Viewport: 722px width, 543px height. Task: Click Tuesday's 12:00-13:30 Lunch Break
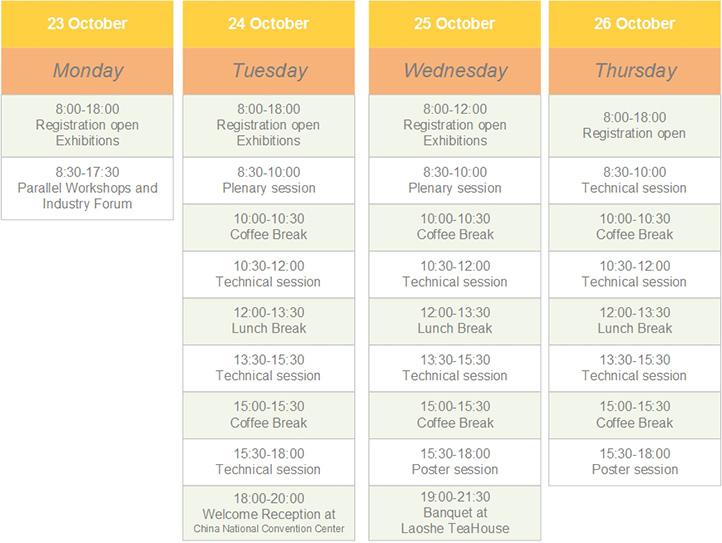click(268, 321)
